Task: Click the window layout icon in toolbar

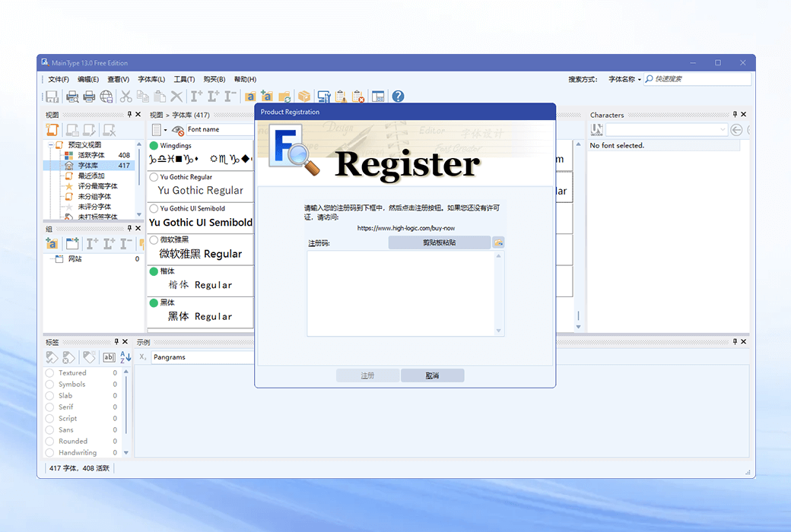Action: pos(378,97)
